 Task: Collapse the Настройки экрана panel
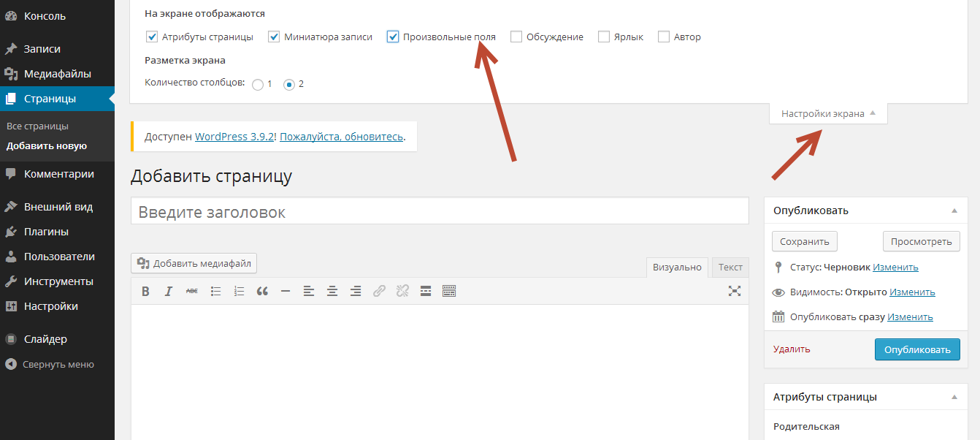828,113
